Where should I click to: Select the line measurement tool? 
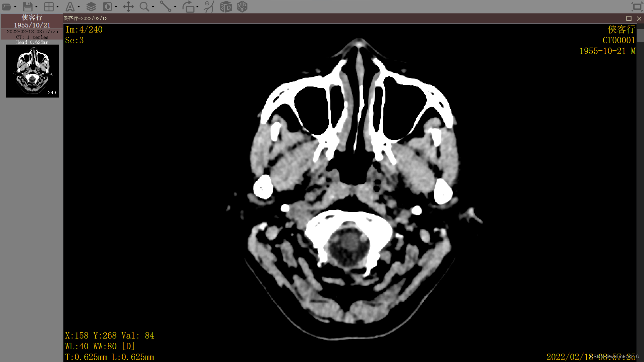tap(165, 7)
